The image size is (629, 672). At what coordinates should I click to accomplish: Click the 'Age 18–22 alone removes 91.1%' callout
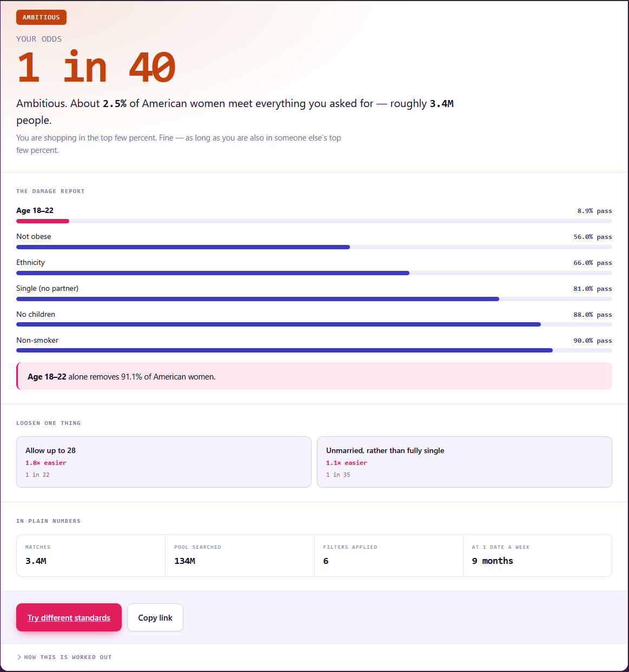coord(314,376)
